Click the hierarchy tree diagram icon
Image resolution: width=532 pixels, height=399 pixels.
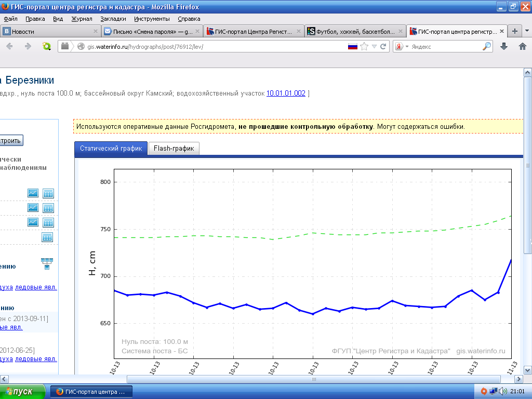tap(47, 263)
